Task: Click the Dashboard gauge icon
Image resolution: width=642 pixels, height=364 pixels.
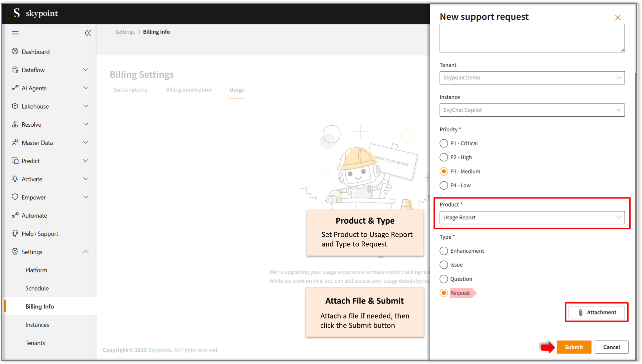Action: pyautogui.click(x=15, y=51)
